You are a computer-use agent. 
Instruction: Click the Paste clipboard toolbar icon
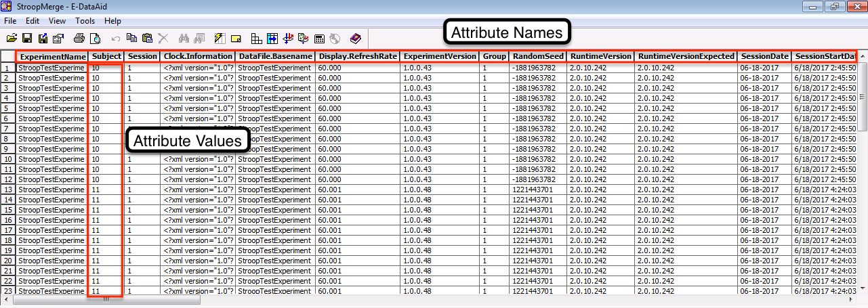[x=147, y=39]
